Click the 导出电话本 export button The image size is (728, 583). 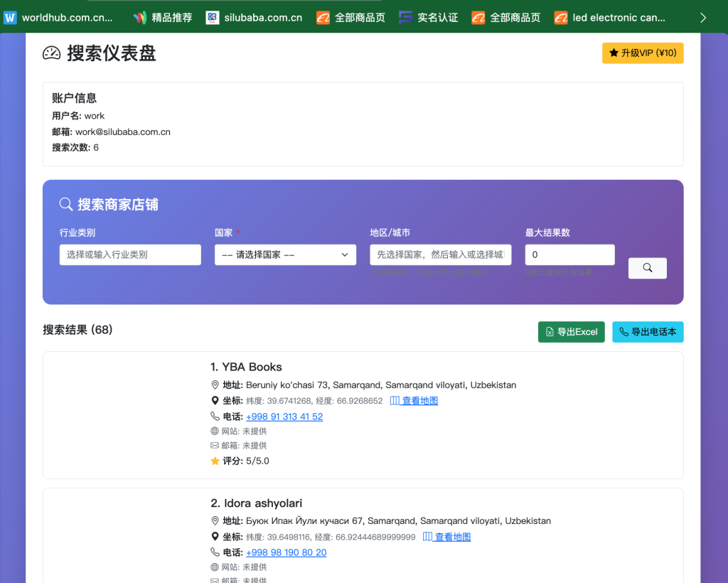click(x=648, y=332)
